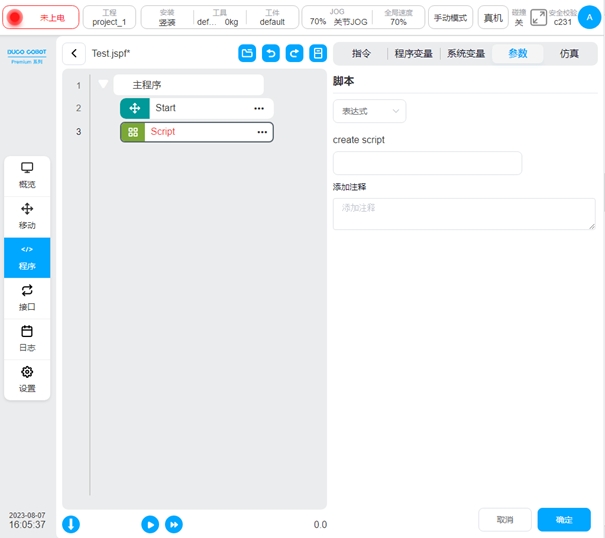
Task: Click the fast-forward step button
Action: pos(174,524)
